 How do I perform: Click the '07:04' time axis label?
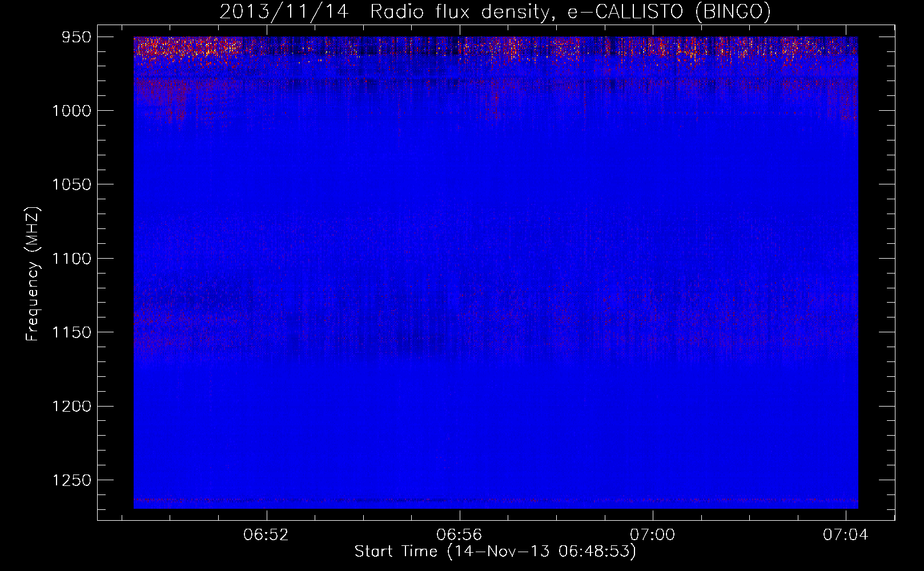pos(845,535)
